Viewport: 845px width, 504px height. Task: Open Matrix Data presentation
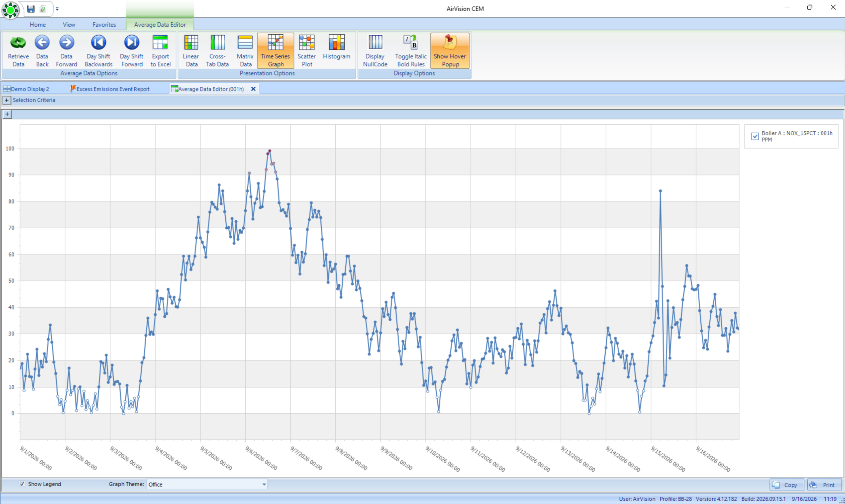[x=245, y=50]
